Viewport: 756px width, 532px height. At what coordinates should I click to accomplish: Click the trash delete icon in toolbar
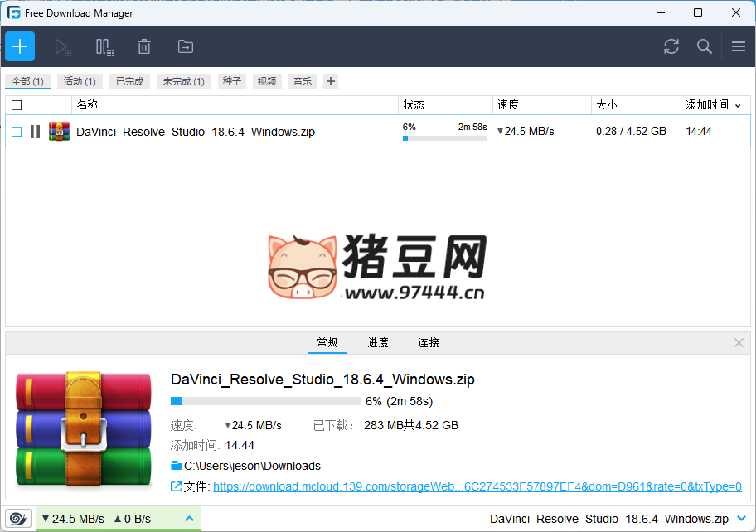click(x=144, y=47)
